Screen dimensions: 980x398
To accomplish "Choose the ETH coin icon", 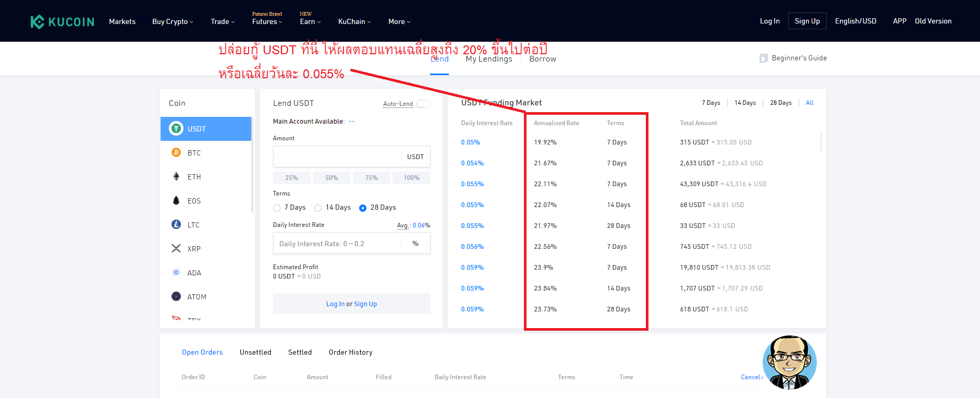I will coord(176,176).
